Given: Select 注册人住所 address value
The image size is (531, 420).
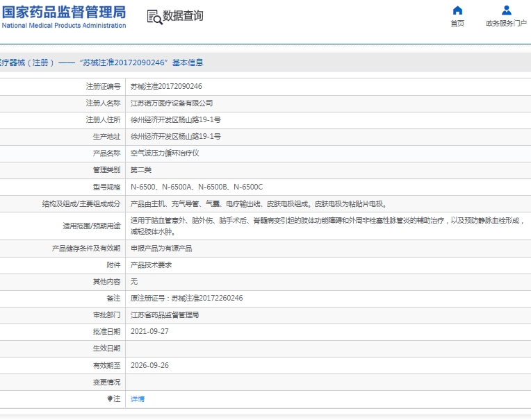Looking at the screenshot, I should pyautogui.click(x=176, y=119).
